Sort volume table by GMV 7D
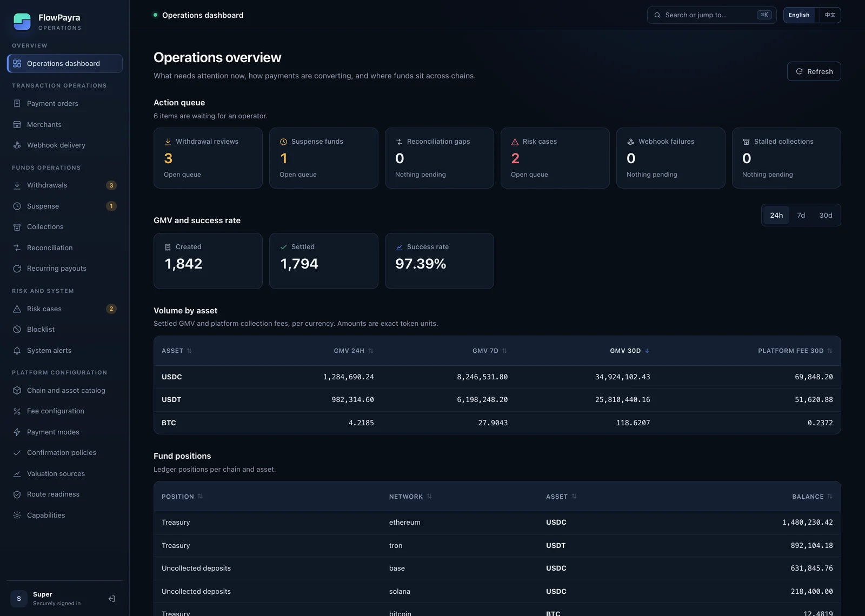 point(490,351)
